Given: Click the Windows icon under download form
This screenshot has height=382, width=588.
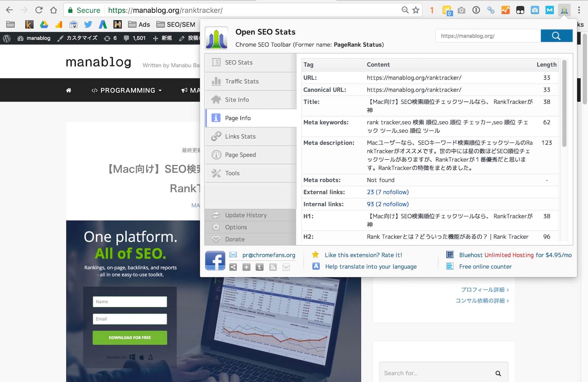Looking at the screenshot, I should 132,357.
